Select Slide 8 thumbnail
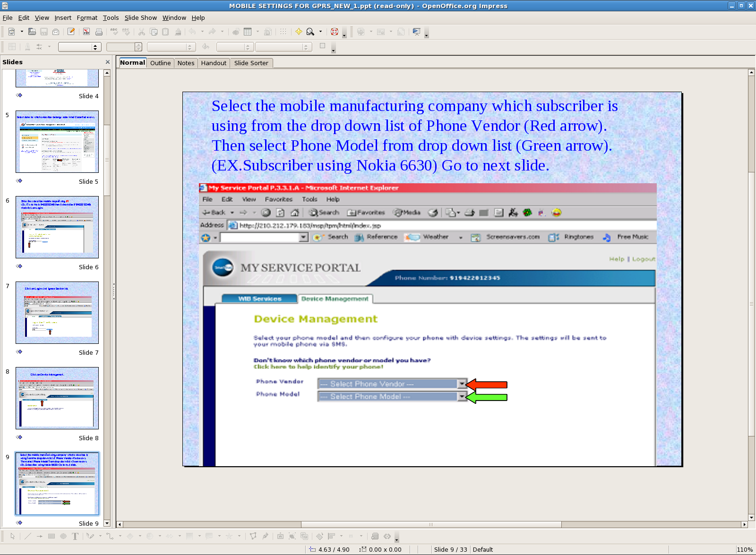 click(57, 398)
